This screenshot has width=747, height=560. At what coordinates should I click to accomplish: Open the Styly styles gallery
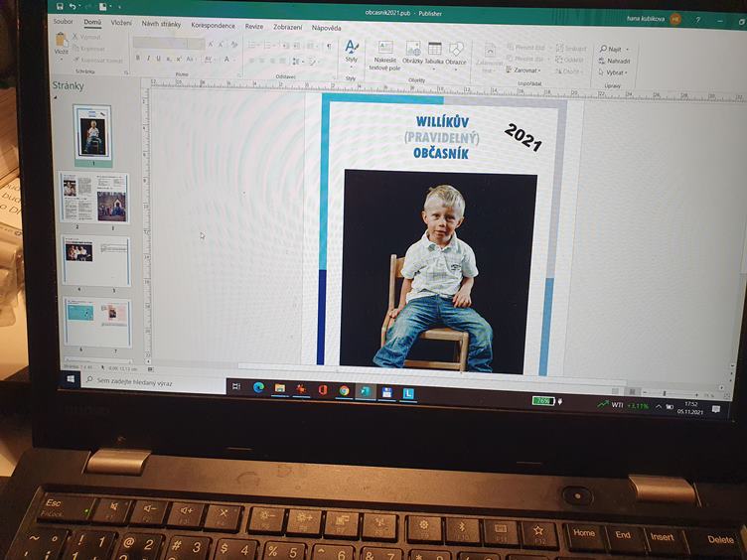coord(351,52)
